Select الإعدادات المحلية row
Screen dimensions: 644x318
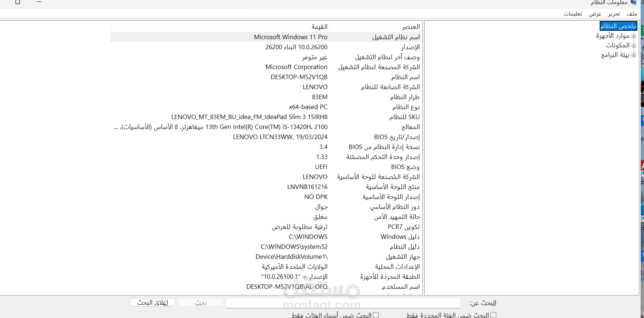tap(397, 267)
